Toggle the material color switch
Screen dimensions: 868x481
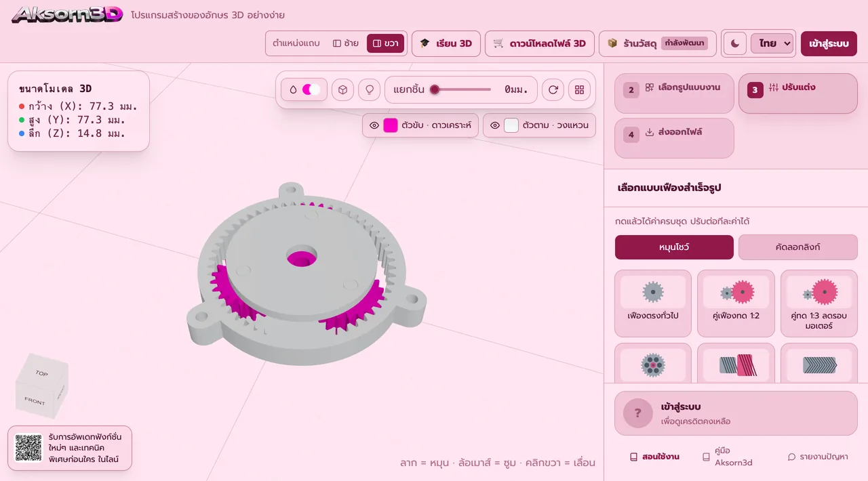tap(311, 89)
